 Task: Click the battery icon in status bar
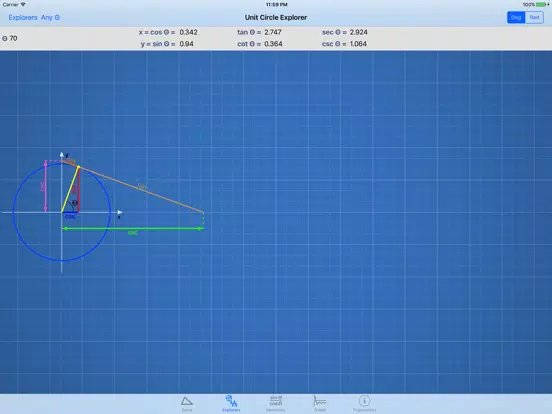point(541,5)
